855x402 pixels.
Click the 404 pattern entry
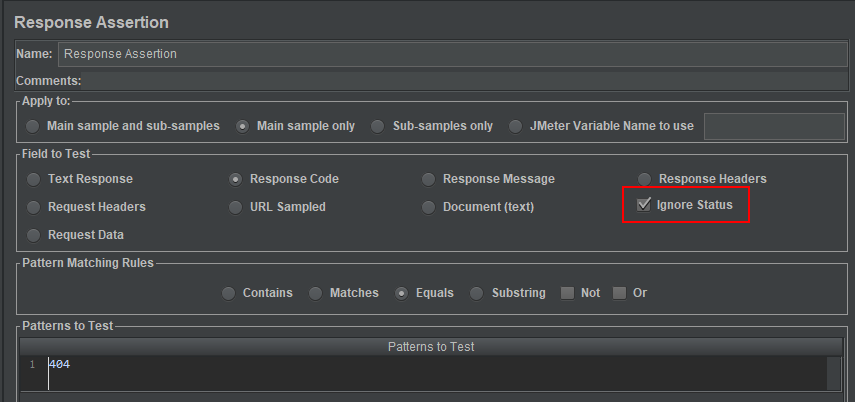coord(59,364)
